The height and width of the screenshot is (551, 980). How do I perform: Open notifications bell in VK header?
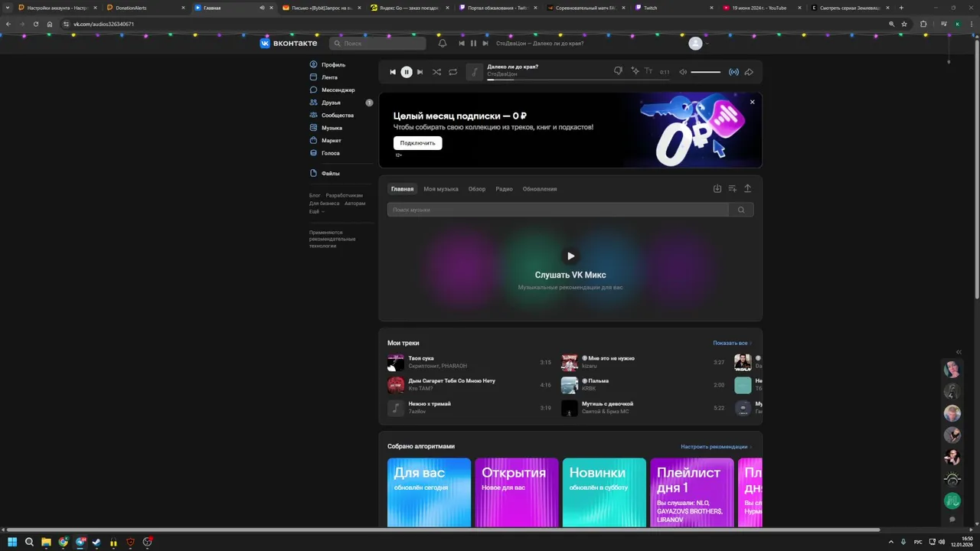[x=443, y=44]
